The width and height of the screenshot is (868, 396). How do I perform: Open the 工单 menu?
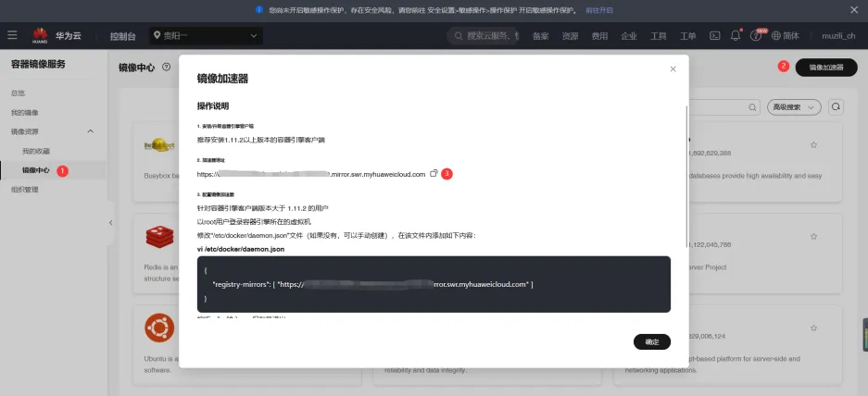tap(687, 36)
